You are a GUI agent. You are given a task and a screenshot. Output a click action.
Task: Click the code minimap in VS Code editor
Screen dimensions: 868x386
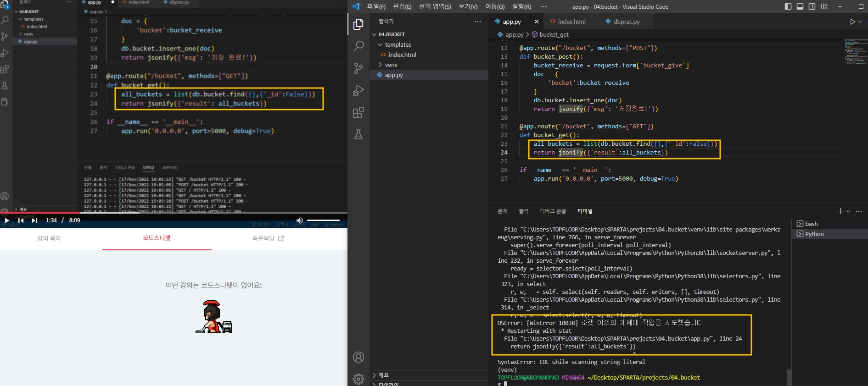click(856, 51)
